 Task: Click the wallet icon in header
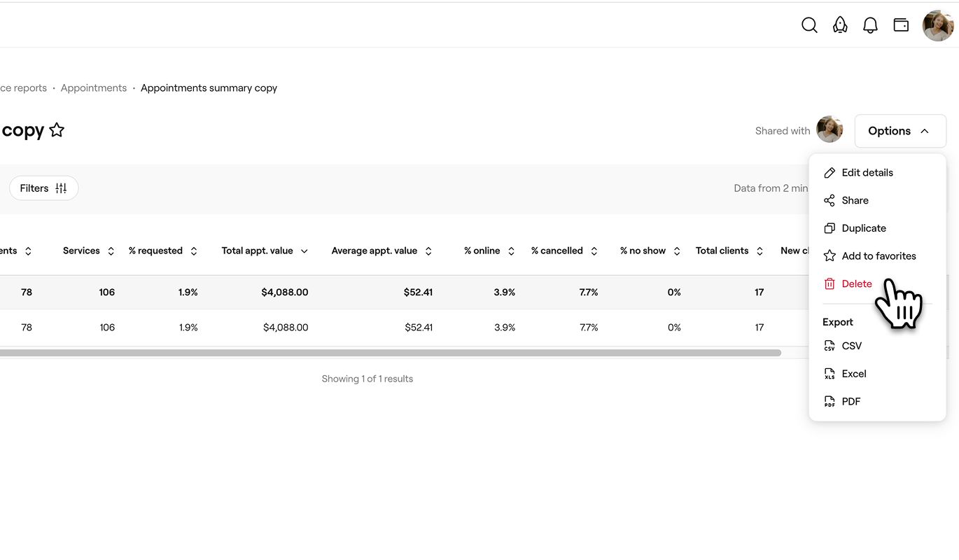pyautogui.click(x=901, y=25)
